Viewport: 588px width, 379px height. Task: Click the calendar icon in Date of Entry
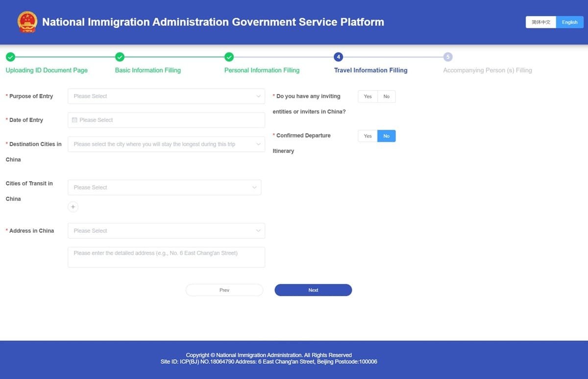[74, 120]
